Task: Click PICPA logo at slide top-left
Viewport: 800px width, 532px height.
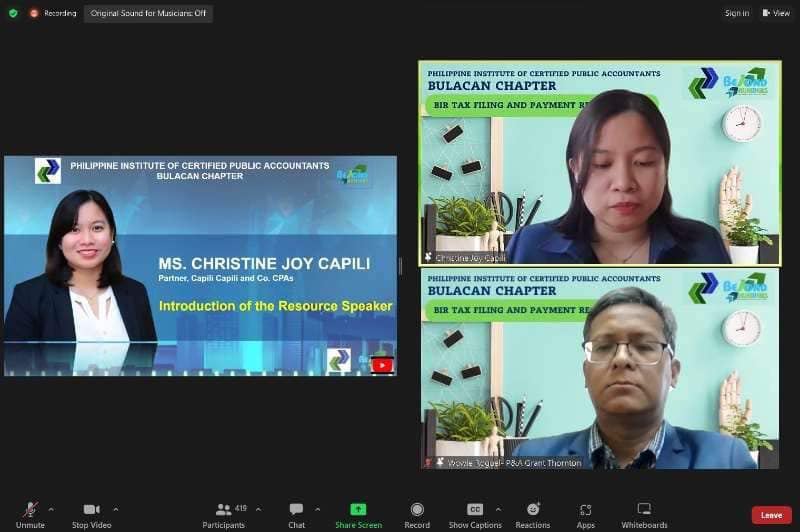Action: tap(48, 171)
